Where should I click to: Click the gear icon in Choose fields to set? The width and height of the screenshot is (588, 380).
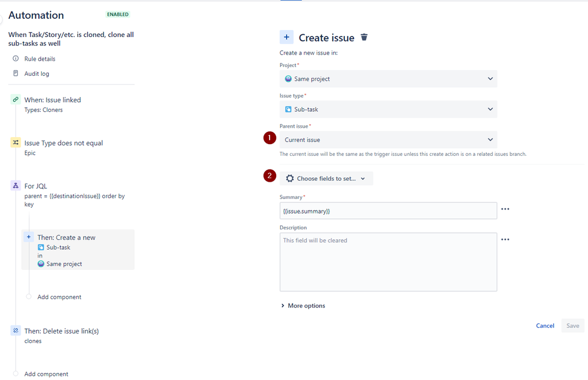point(290,178)
